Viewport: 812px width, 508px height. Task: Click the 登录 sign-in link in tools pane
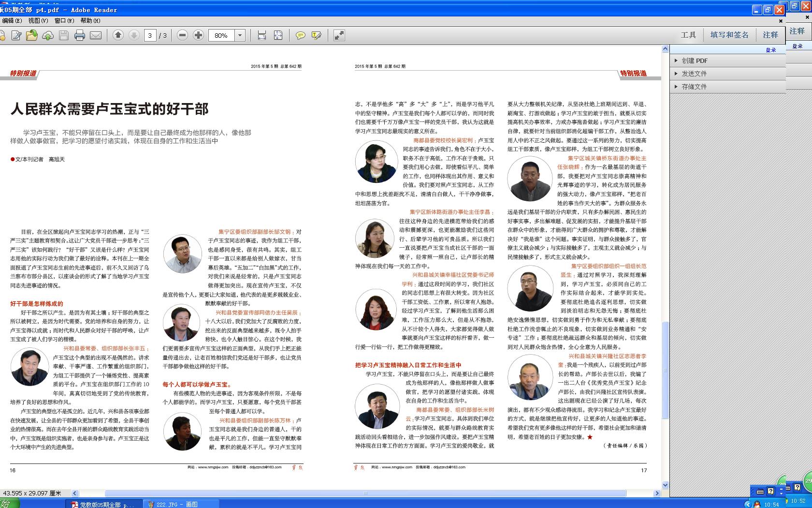(x=770, y=50)
